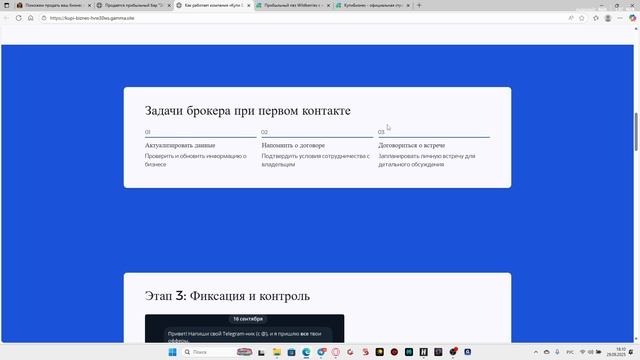Click step number '01'
640x360 pixels.
147,132
